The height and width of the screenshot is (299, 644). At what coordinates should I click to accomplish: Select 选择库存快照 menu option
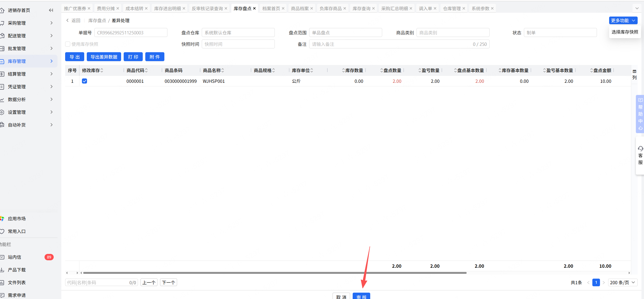tap(625, 32)
